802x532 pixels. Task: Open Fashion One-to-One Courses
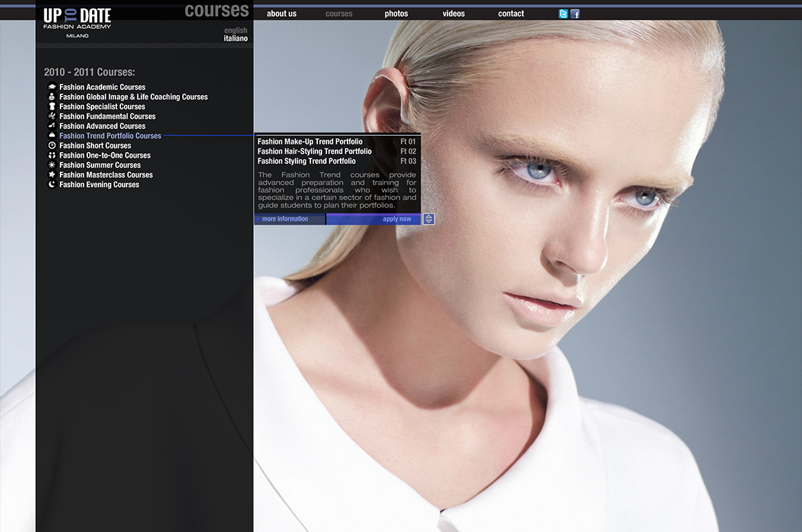coord(105,155)
